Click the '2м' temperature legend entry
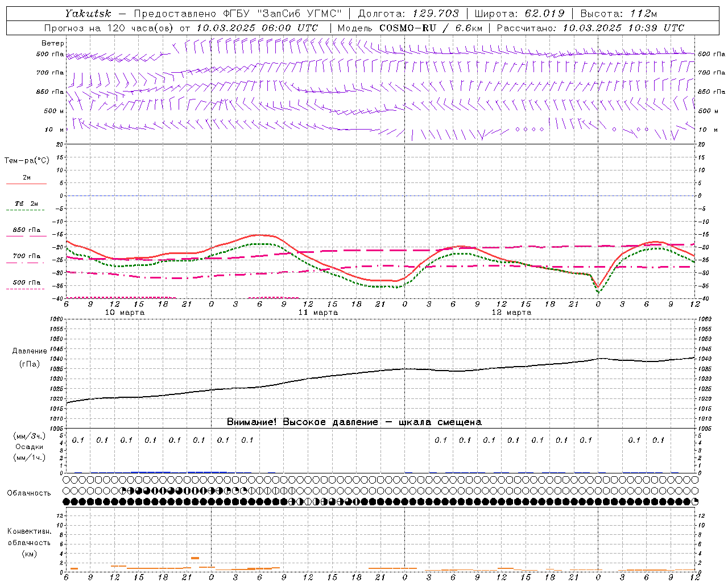 pos(26,178)
